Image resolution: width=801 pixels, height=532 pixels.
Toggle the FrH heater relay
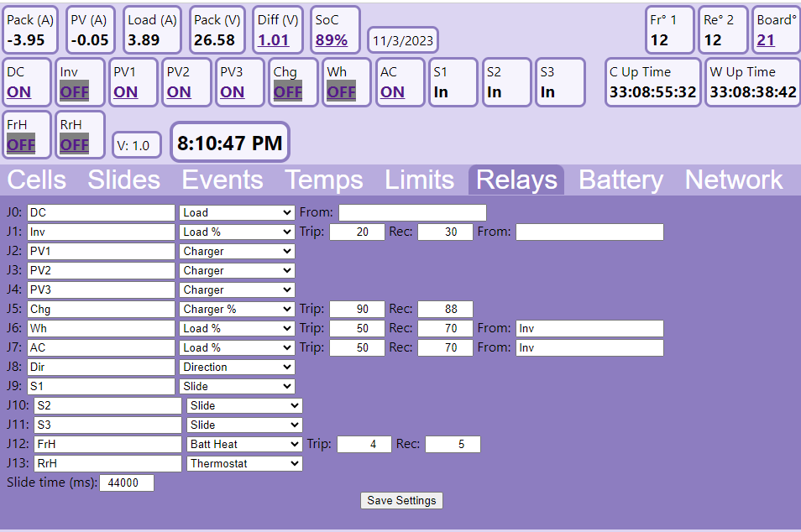[x=21, y=144]
